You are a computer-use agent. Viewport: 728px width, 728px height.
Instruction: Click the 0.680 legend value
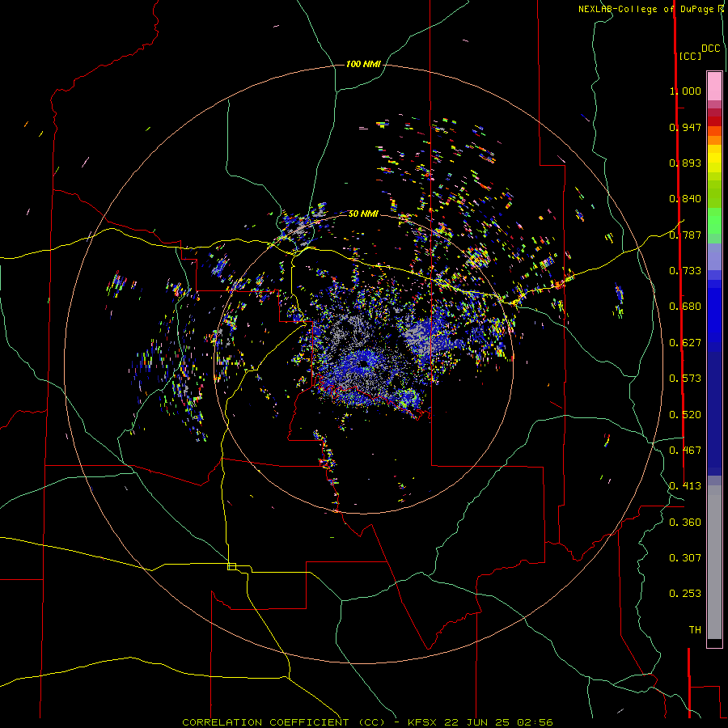tap(685, 307)
